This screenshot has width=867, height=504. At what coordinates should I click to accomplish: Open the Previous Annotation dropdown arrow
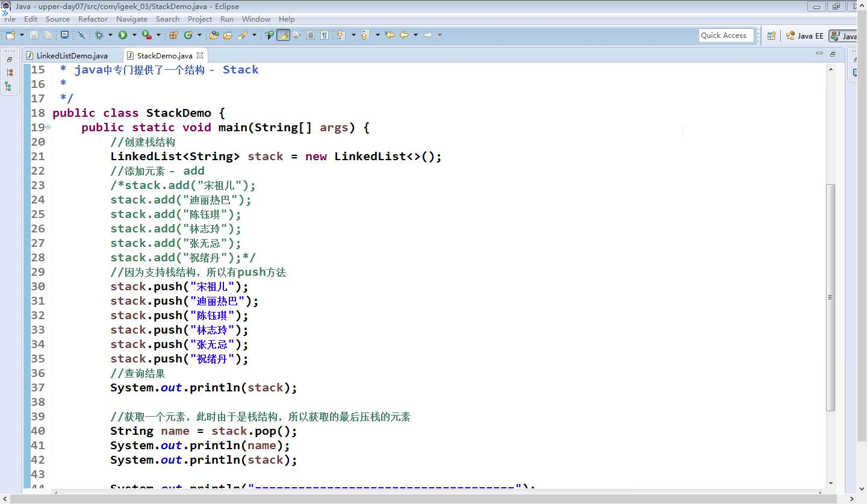[x=378, y=35]
